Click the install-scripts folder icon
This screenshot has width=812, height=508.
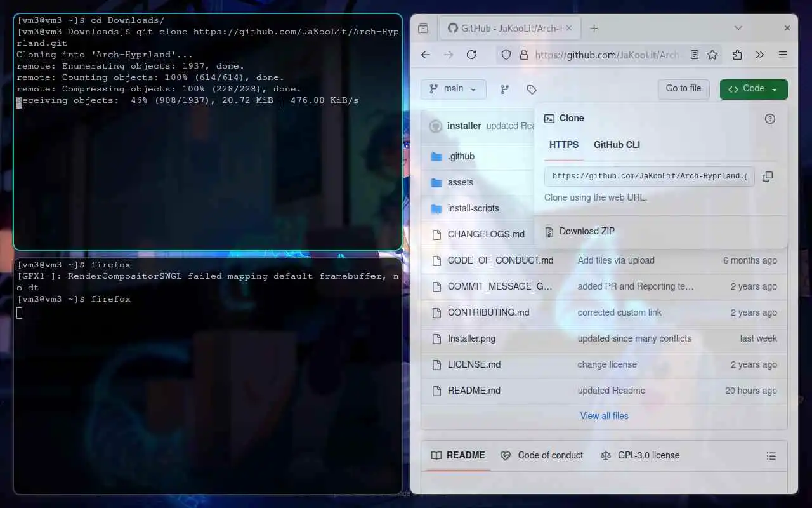(x=436, y=208)
